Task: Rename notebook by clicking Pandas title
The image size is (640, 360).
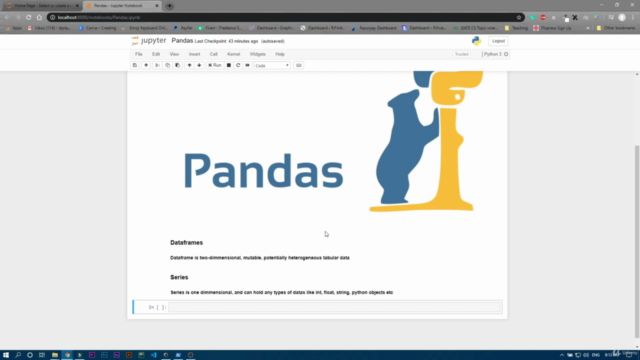Action: pos(182,41)
